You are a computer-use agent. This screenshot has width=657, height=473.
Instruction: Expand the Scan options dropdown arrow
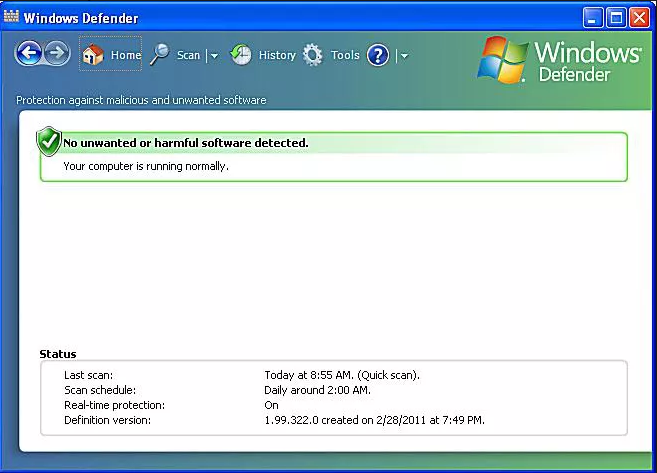point(214,55)
